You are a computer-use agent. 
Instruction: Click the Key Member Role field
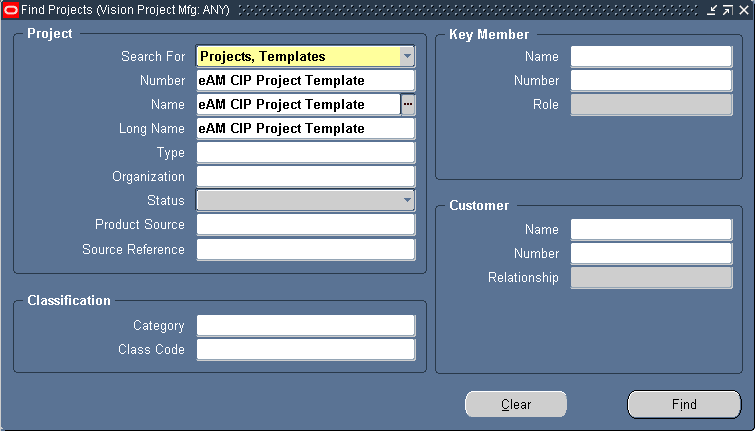651,104
